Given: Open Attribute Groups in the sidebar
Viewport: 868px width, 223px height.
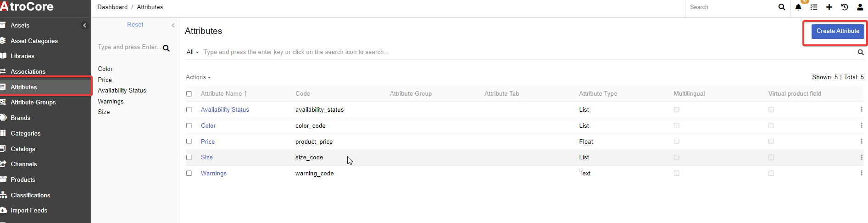Looking at the screenshot, I should [33, 103].
